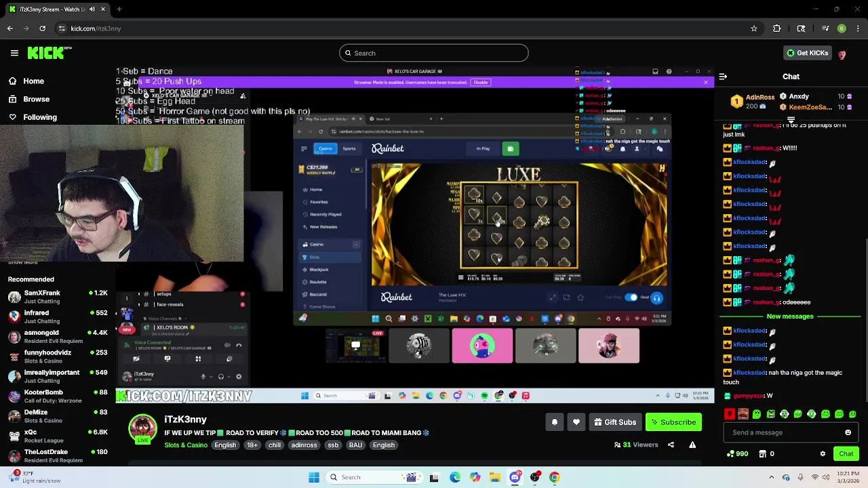The image size is (868, 488).
Task: Open SamXFrank recommended channel
Action: (58, 297)
